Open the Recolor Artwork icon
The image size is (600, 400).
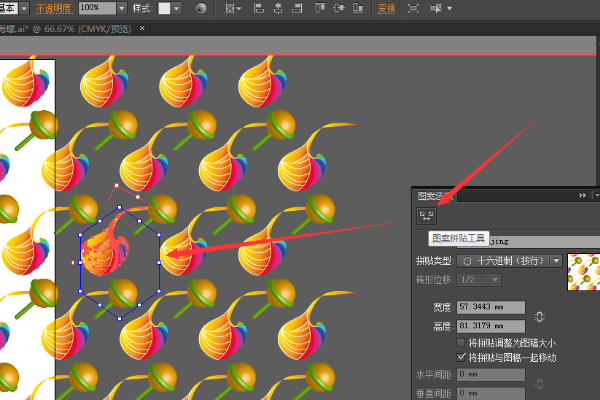[x=201, y=8]
